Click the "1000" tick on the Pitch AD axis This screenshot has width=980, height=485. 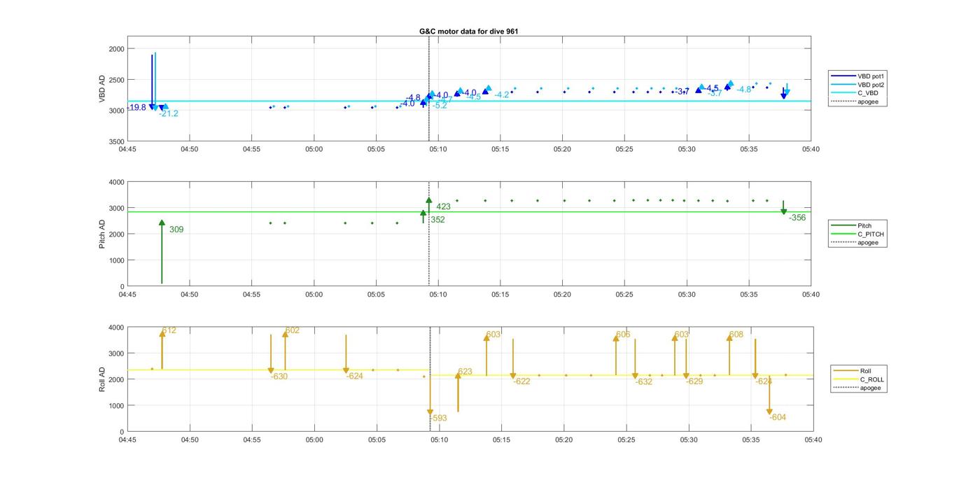[117, 260]
